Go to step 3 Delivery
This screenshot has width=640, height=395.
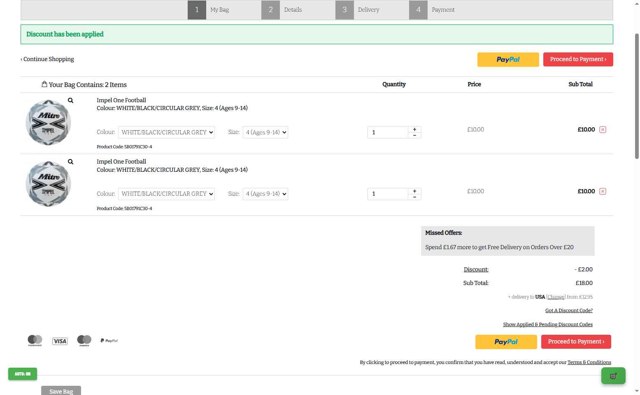(x=358, y=10)
